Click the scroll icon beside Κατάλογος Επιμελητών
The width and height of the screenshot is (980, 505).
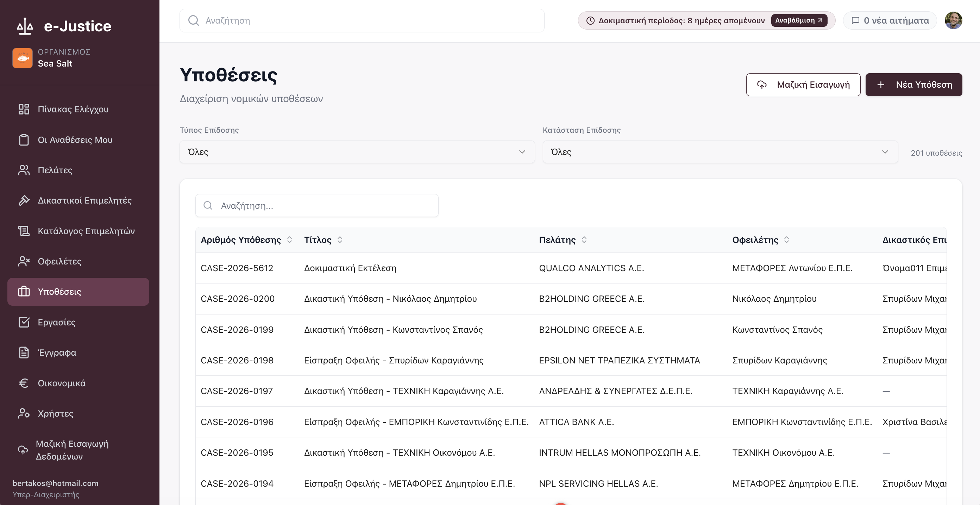click(24, 231)
